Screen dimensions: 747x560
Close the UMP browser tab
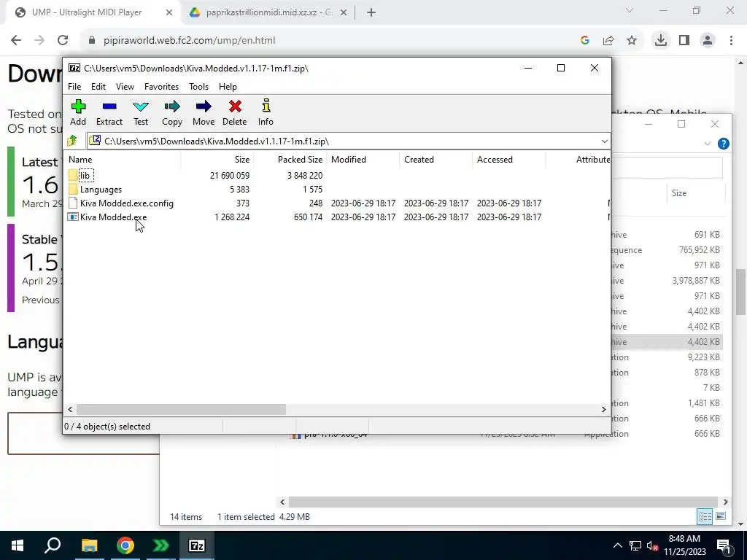point(169,13)
